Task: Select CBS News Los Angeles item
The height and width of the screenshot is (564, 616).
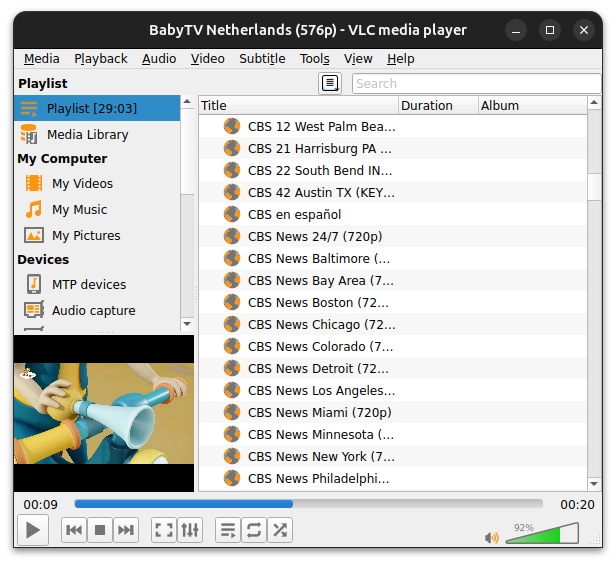Action: (x=393, y=390)
